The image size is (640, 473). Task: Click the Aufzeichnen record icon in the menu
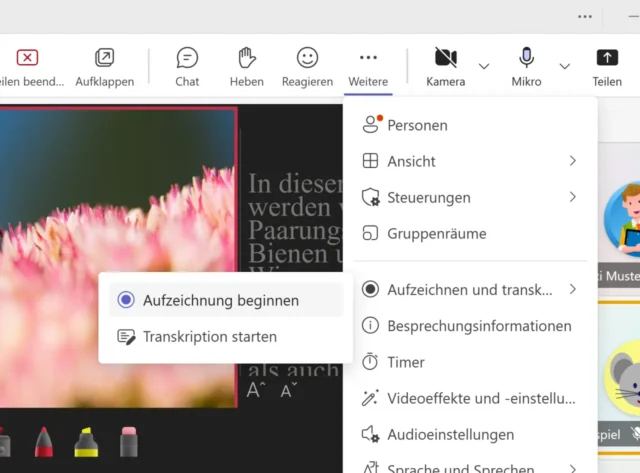pos(370,289)
